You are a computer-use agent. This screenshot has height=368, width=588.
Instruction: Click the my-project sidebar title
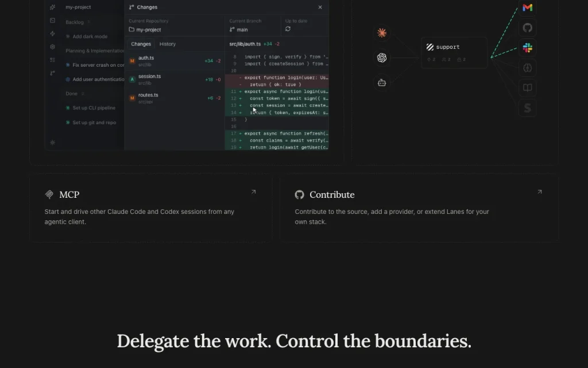(x=78, y=7)
